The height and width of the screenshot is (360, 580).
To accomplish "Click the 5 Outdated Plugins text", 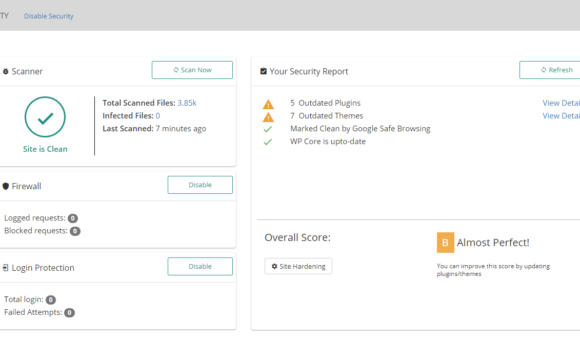I will [x=325, y=103].
